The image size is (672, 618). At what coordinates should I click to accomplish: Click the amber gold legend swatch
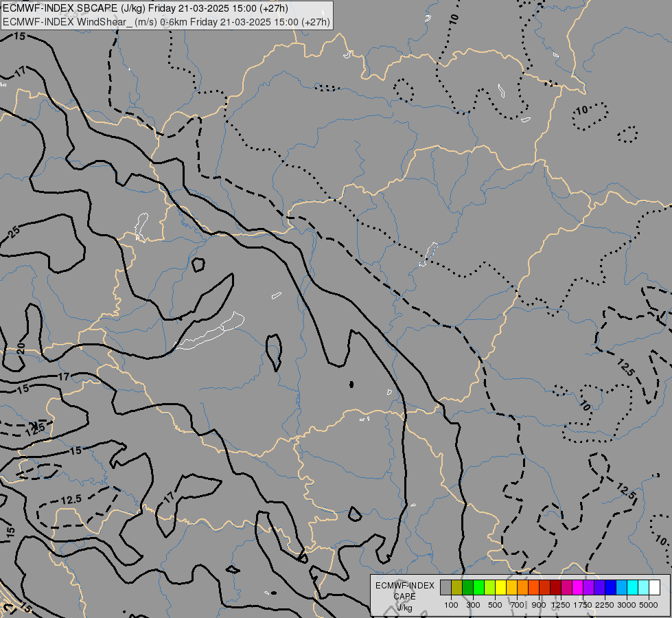(511, 587)
